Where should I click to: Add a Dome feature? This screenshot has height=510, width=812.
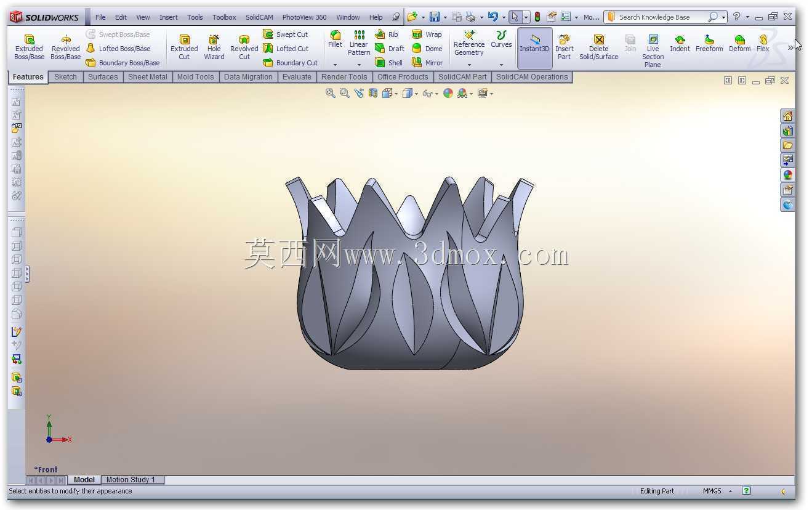[427, 48]
